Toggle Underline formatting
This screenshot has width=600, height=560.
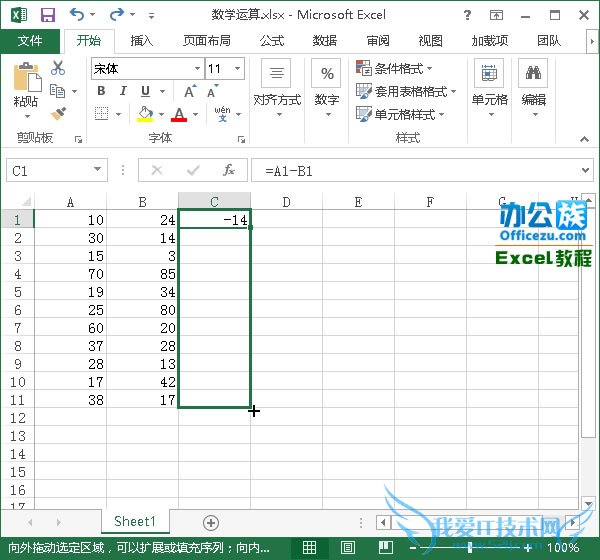pyautogui.click(x=143, y=91)
